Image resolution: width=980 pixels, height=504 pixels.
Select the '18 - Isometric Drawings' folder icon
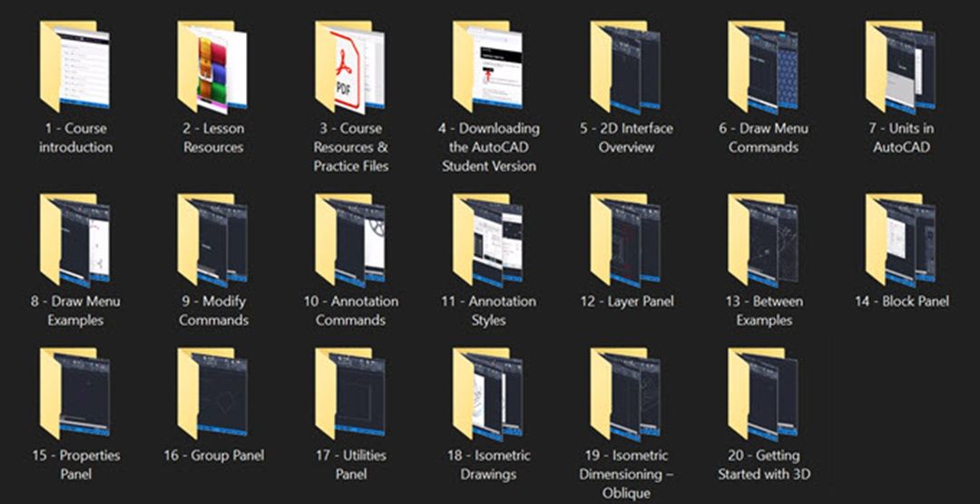pyautogui.click(x=487, y=394)
